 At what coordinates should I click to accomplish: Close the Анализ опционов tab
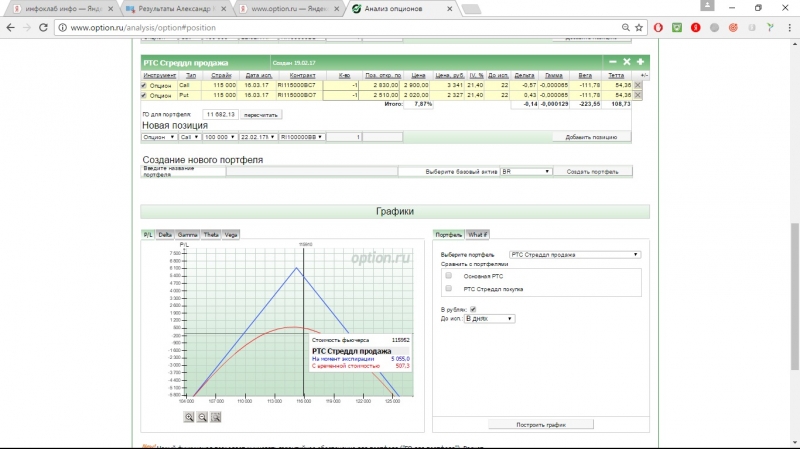click(x=449, y=9)
